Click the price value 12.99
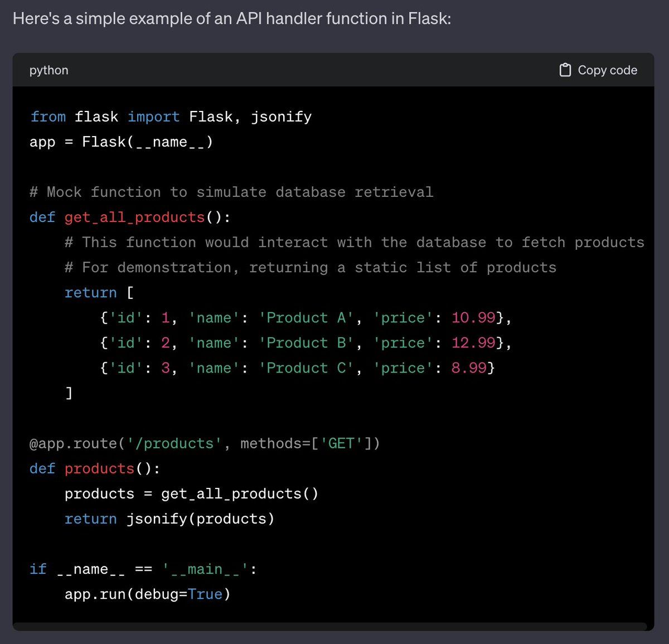Image resolution: width=669 pixels, height=644 pixels. coord(473,343)
